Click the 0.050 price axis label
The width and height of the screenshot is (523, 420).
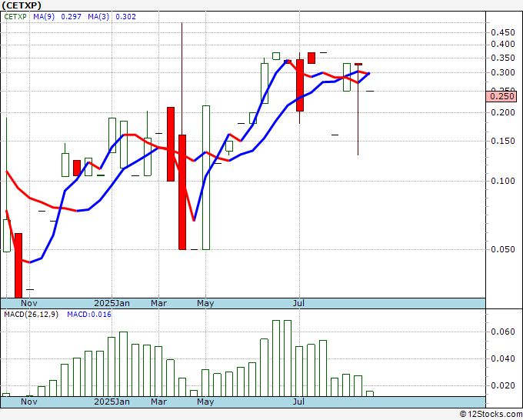click(x=503, y=249)
